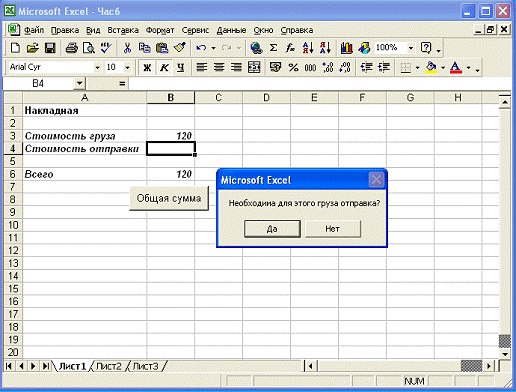Open the Данные menu
Viewport: 516px width, 392px height.
[x=231, y=30]
